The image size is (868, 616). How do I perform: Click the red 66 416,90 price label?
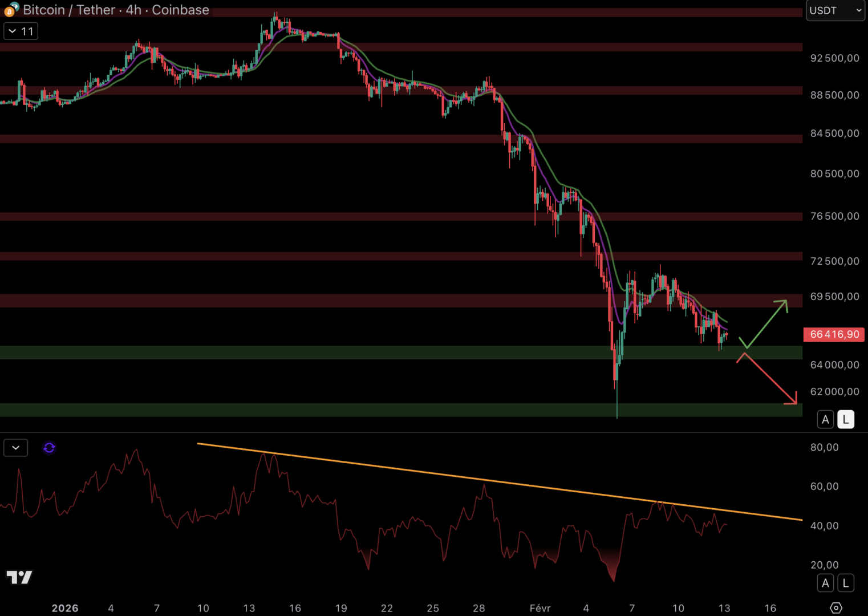tap(834, 334)
